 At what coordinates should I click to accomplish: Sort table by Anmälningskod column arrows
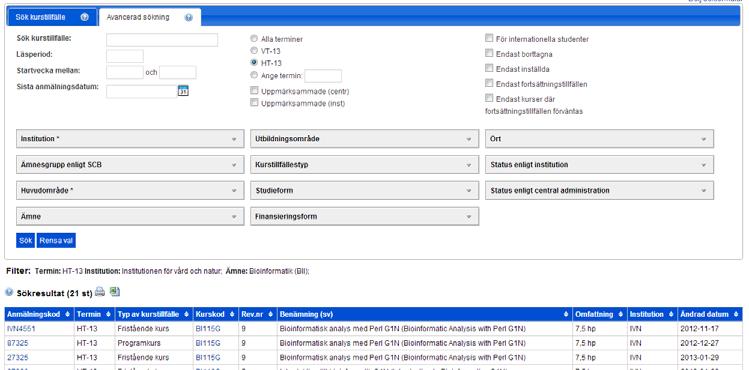[67, 314]
